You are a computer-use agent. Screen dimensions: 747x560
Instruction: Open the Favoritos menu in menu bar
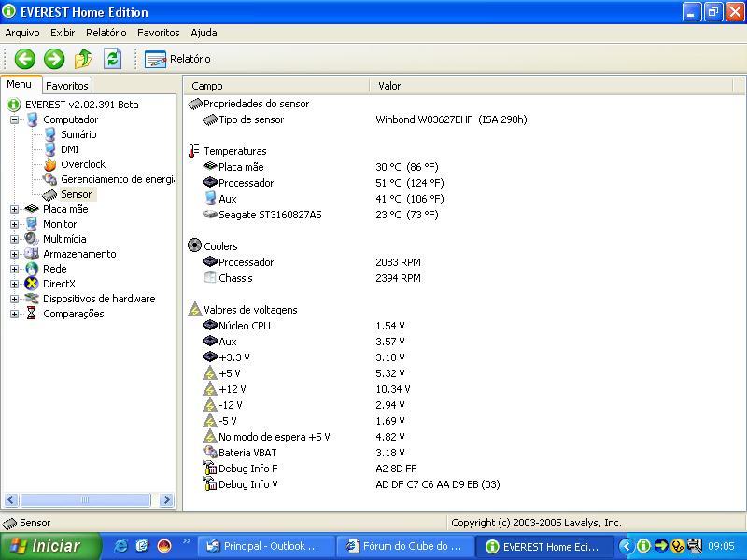158,33
